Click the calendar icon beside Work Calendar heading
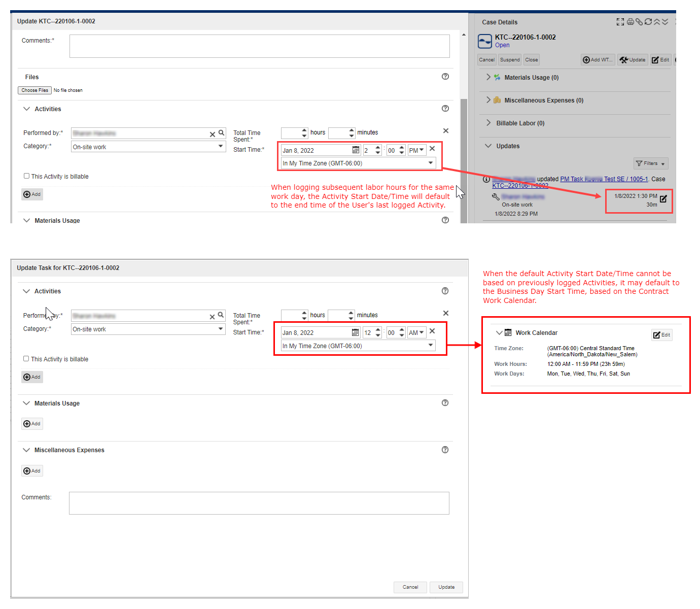This screenshot has width=700, height=609. click(x=508, y=333)
